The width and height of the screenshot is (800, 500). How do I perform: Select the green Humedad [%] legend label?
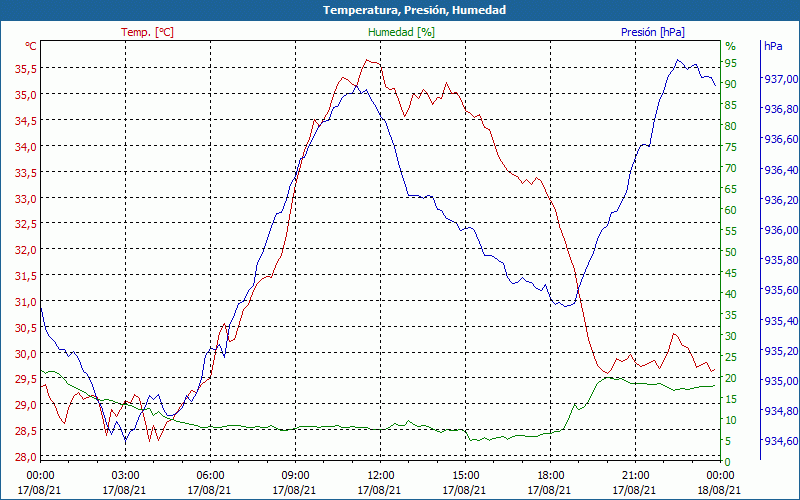(x=401, y=32)
